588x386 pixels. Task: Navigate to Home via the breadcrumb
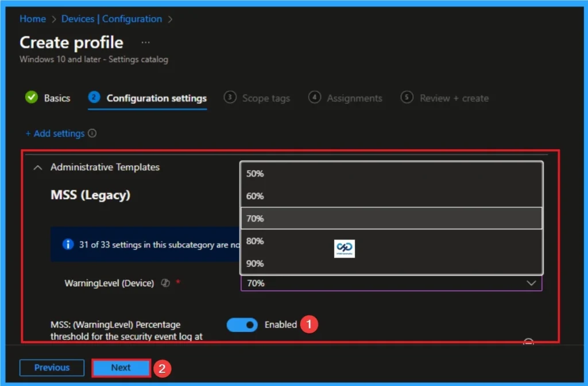[x=32, y=19]
